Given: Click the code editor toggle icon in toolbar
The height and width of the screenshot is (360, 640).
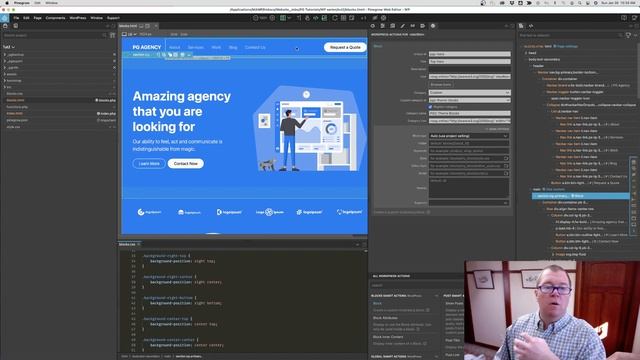Looking at the screenshot, I should tap(316, 18).
